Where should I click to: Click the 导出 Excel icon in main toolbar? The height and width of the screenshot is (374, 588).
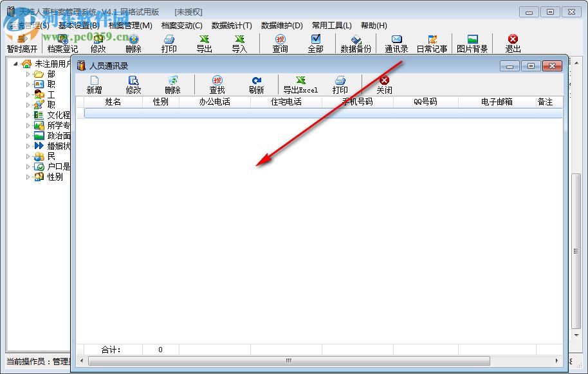pyautogui.click(x=205, y=44)
